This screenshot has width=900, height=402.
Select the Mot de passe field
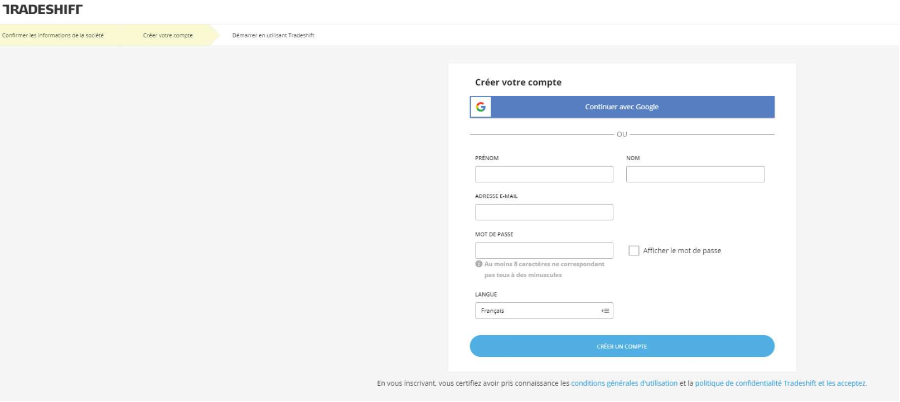(x=544, y=250)
